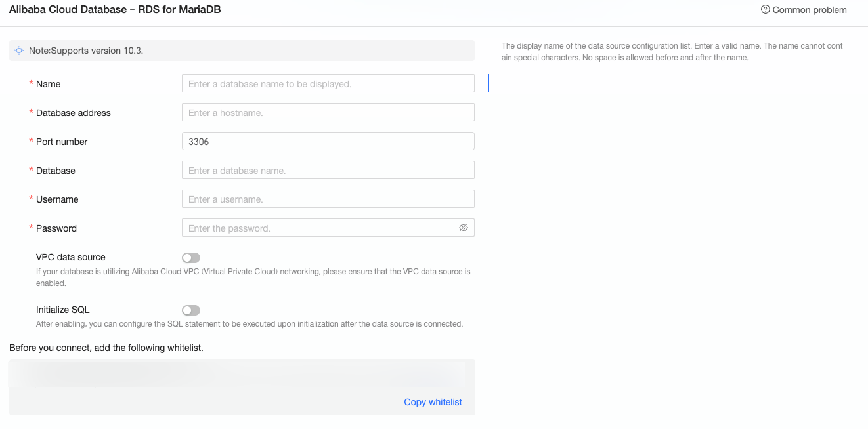Click the Initialize SQL label text
This screenshot has width=868, height=429.
pyautogui.click(x=63, y=310)
